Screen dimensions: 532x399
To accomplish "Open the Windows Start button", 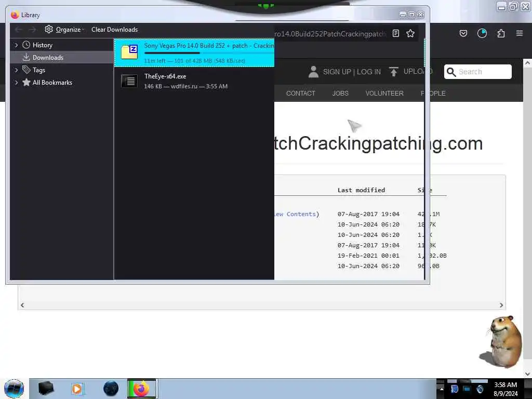I will pyautogui.click(x=14, y=389).
